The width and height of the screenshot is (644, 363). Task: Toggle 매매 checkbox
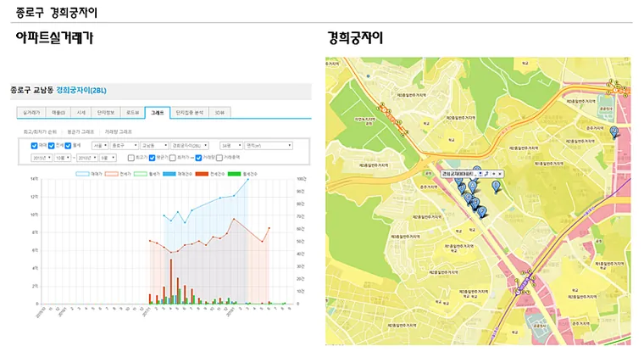pyautogui.click(x=34, y=146)
